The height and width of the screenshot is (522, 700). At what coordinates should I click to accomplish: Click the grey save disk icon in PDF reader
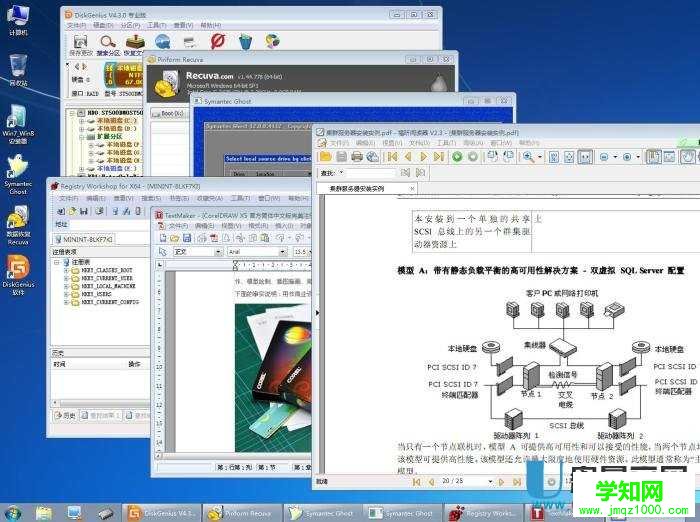tap(342, 156)
